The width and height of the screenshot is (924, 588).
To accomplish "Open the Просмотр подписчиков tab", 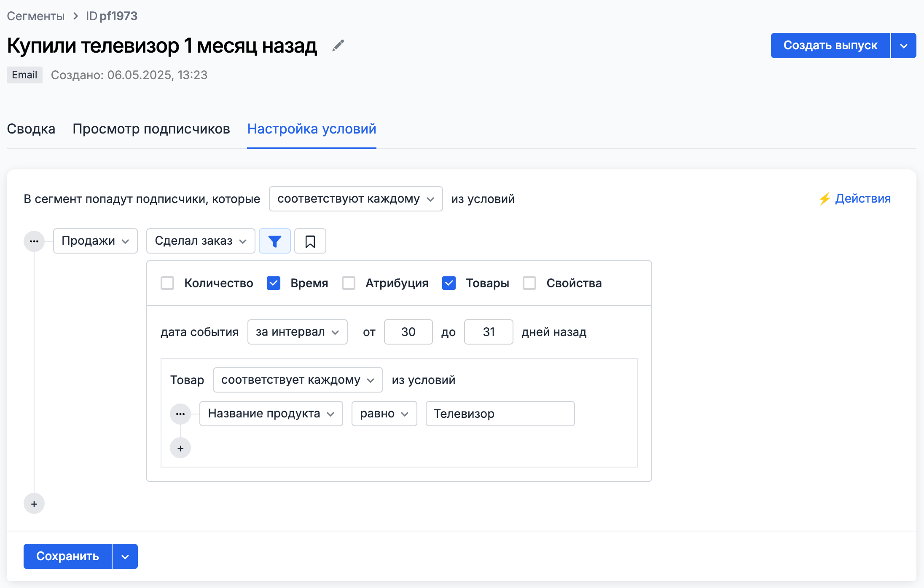I will (151, 129).
